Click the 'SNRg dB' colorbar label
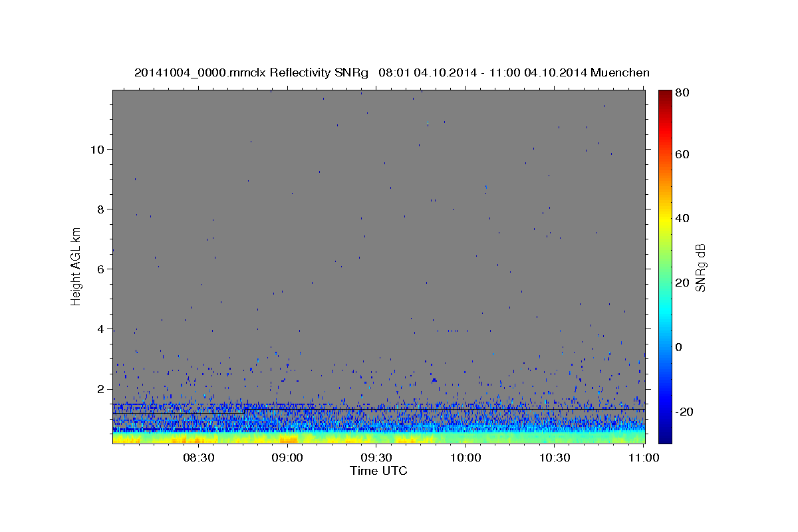 700,267
